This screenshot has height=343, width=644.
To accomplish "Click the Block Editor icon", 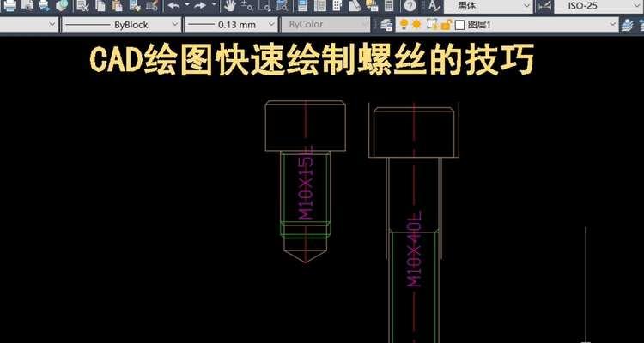I will point(151,5).
